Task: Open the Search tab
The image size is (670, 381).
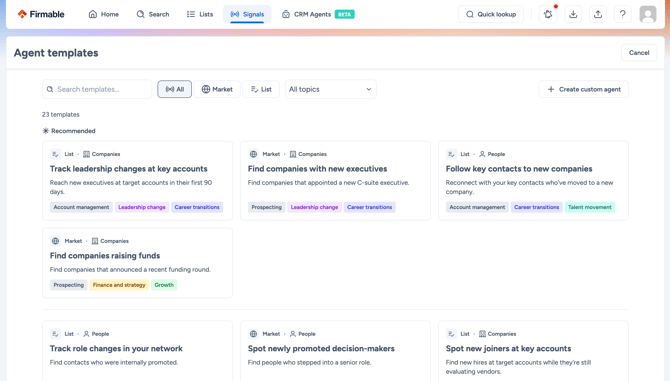Action: point(153,14)
